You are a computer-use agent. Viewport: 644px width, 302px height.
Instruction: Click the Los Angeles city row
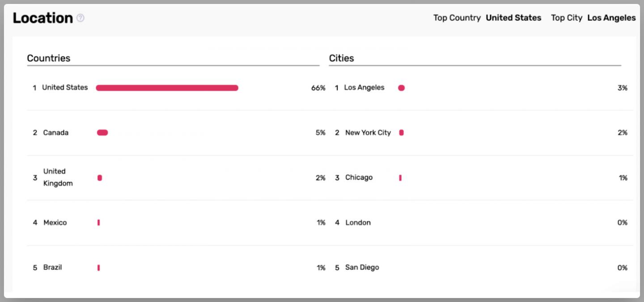pos(481,88)
